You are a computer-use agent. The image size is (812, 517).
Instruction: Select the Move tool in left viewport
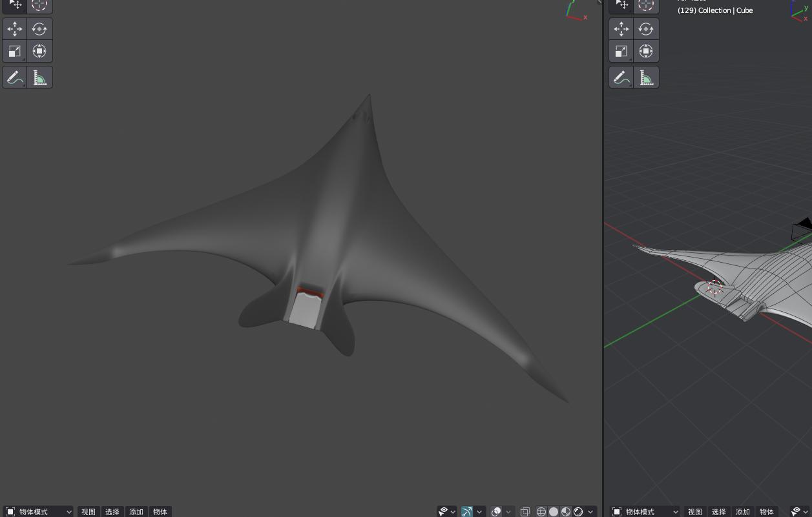click(15, 29)
